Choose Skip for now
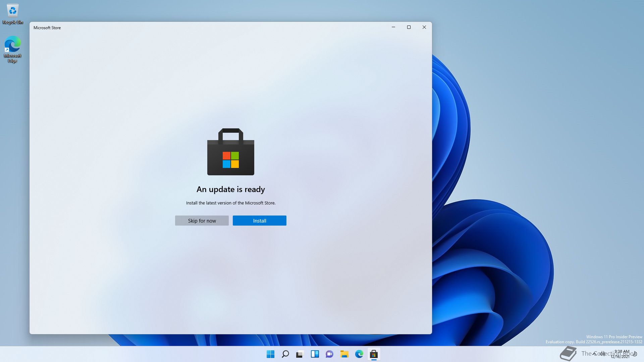Image resolution: width=644 pixels, height=362 pixels. click(x=202, y=221)
